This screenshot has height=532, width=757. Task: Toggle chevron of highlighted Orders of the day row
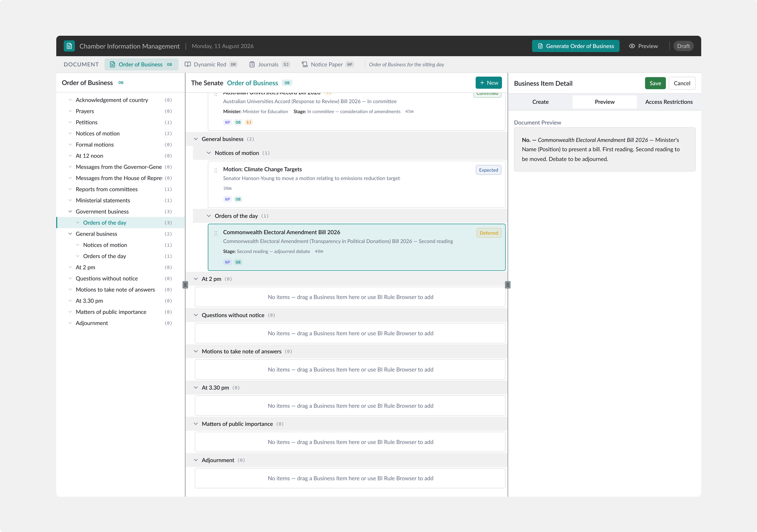click(x=78, y=223)
